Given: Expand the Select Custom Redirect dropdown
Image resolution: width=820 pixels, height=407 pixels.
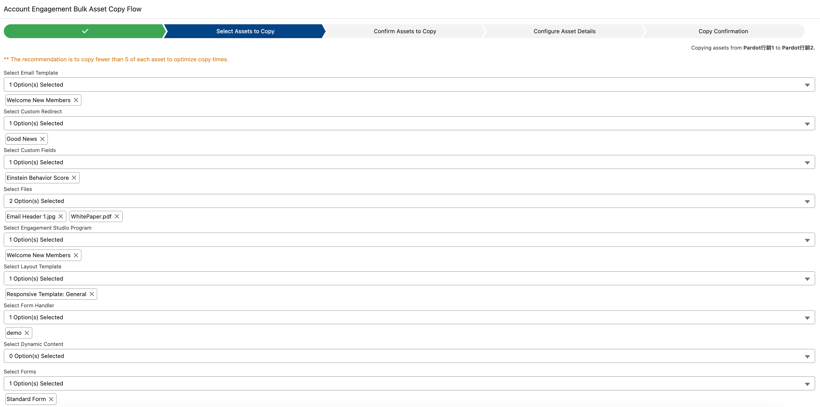Looking at the screenshot, I should click(408, 124).
